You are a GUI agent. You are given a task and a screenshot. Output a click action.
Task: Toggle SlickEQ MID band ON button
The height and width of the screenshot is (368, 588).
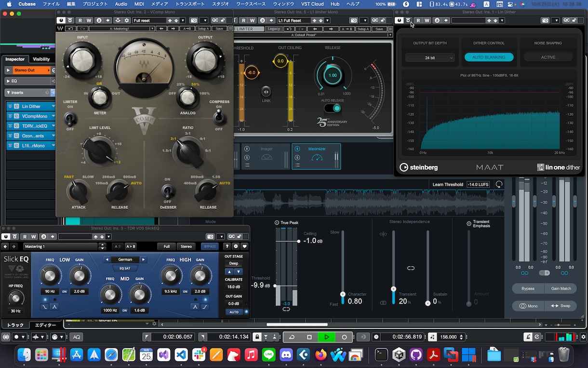pos(124,310)
